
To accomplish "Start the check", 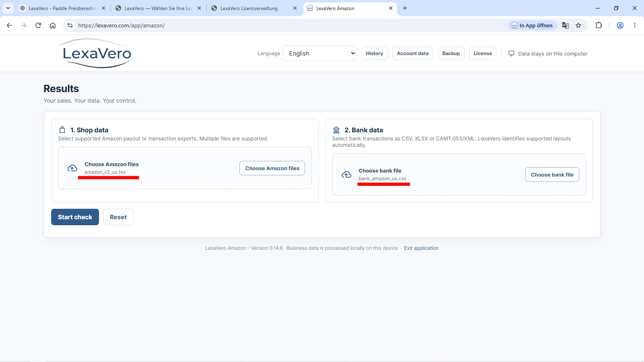I will coord(75,217).
